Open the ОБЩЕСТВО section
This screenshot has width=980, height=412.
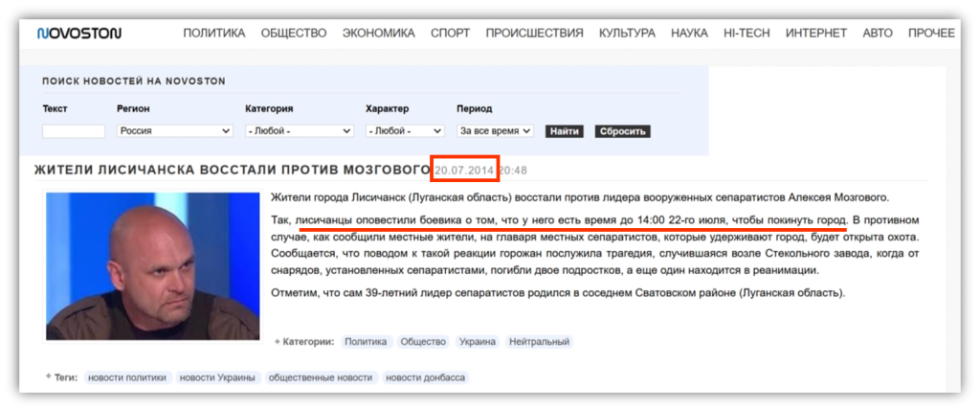click(294, 34)
